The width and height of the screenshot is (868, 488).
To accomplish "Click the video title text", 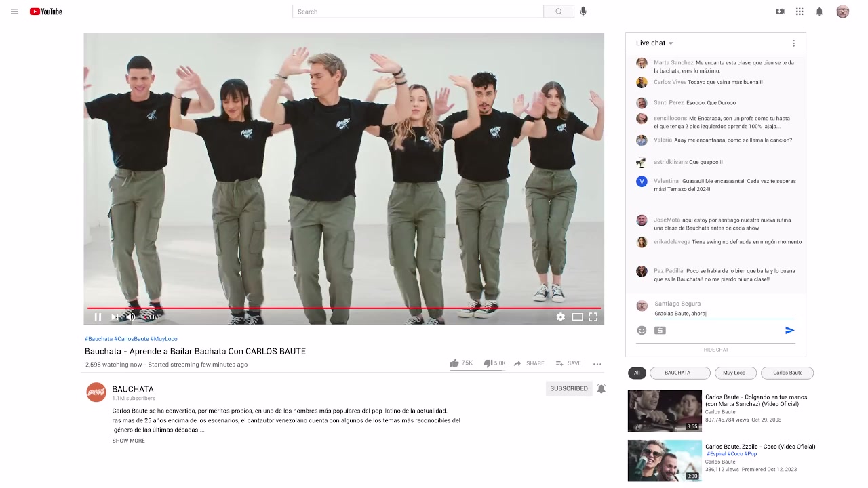I will coord(195,351).
